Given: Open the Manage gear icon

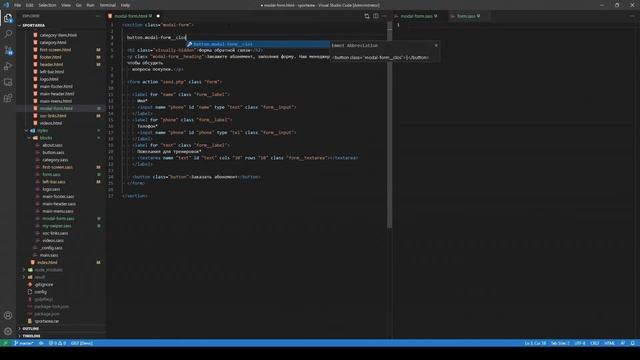Looking at the screenshot, I should tap(8, 331).
